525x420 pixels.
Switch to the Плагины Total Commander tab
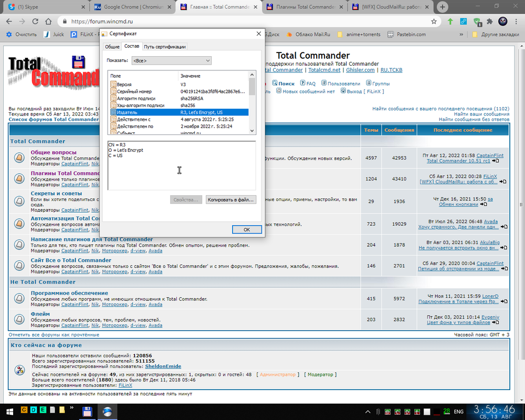pos(306,7)
